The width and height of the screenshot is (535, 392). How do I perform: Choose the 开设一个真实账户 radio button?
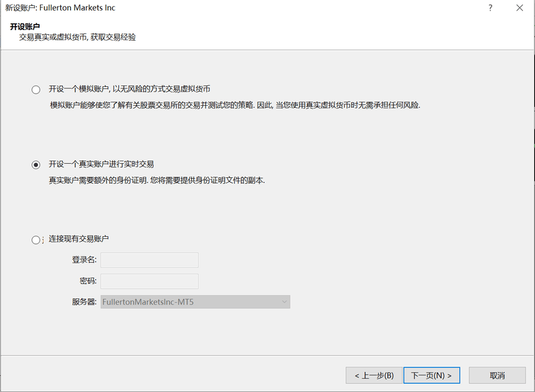[x=35, y=165]
